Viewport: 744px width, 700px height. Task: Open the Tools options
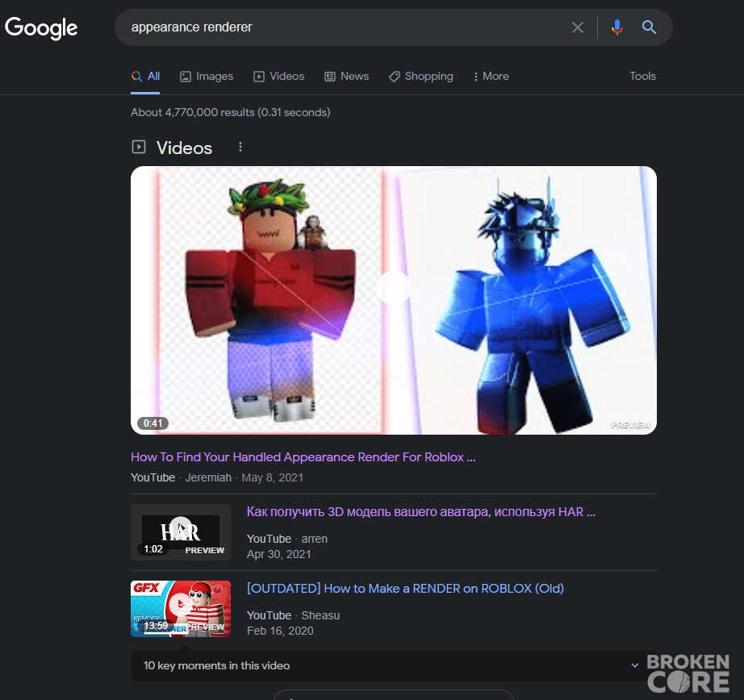point(642,77)
